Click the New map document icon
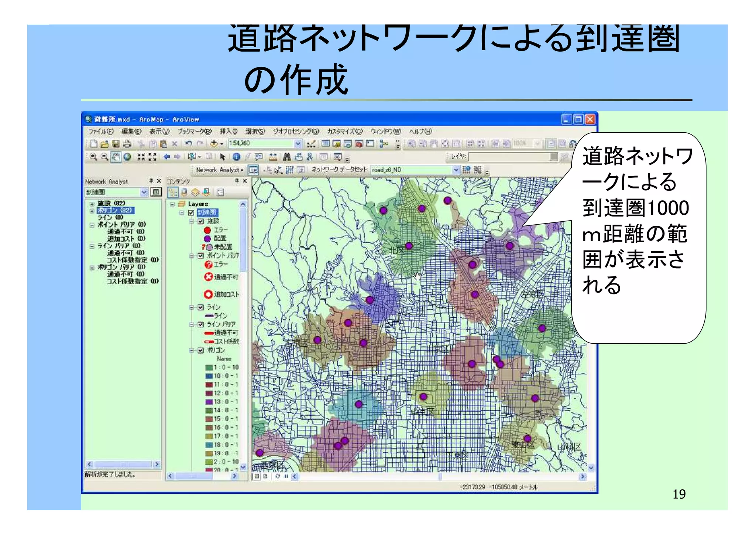 (94, 143)
